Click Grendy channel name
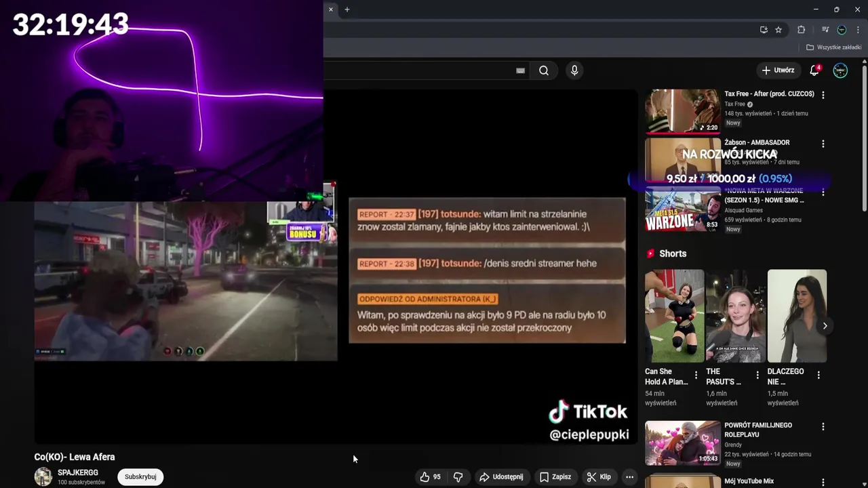Image resolution: width=868 pixels, height=488 pixels. tap(733, 445)
